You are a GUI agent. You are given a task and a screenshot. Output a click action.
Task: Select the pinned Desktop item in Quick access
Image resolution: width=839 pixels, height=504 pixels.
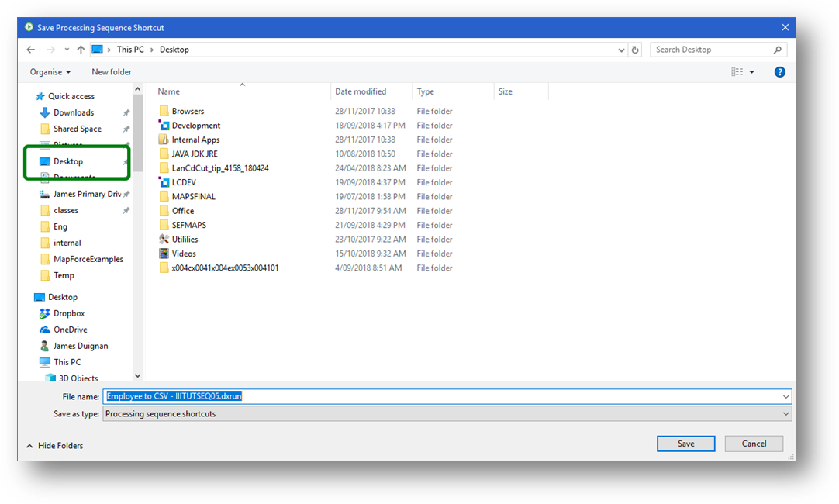(x=68, y=161)
